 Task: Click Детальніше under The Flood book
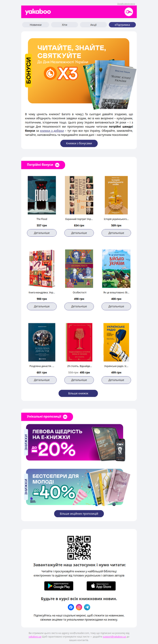42,233
